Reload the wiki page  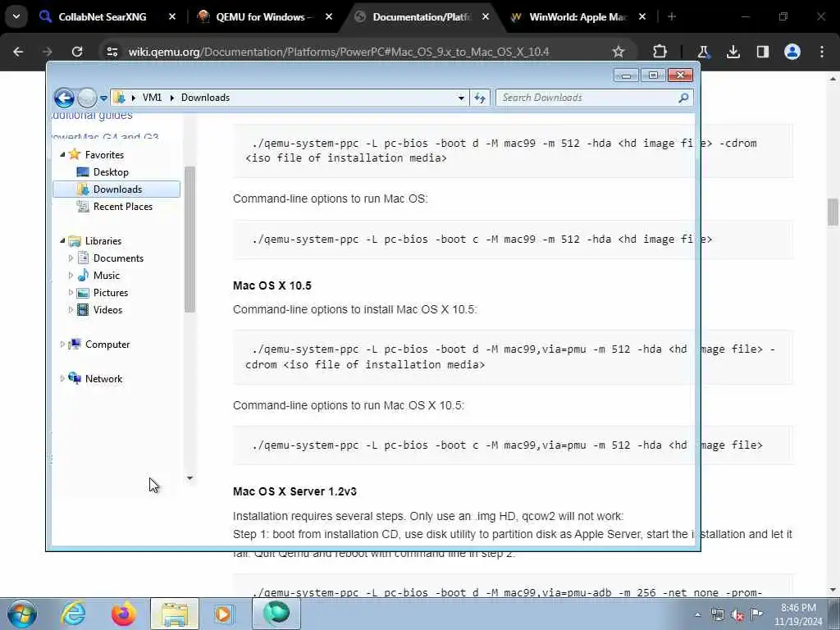click(x=77, y=52)
